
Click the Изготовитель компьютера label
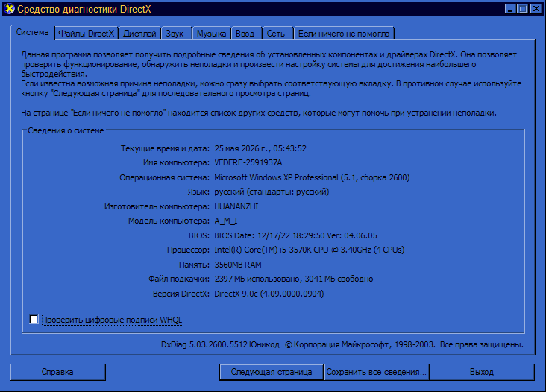157,206
